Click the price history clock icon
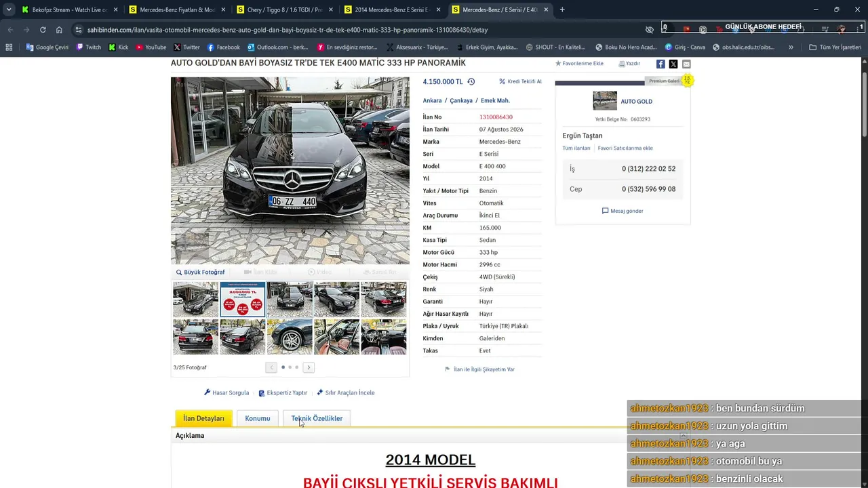The image size is (868, 488). pyautogui.click(x=471, y=81)
